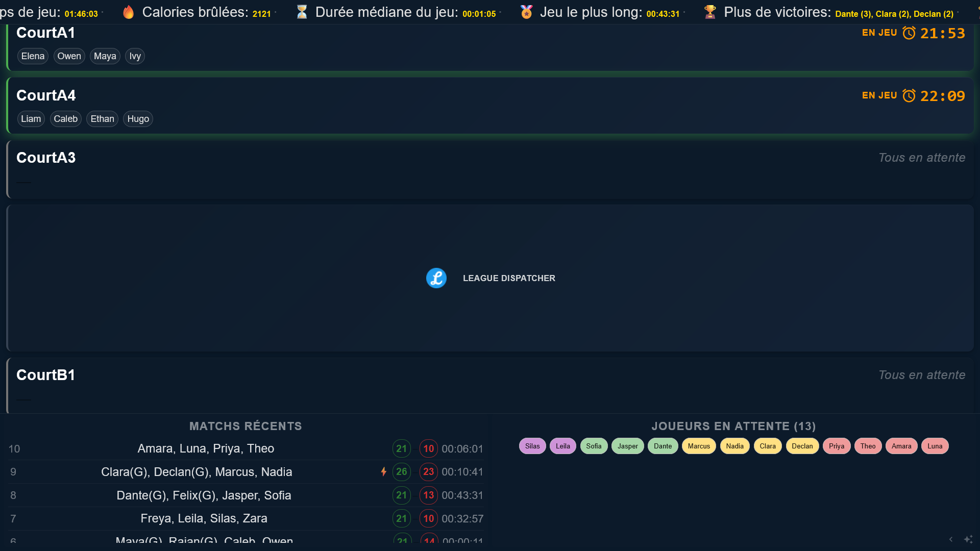The image size is (980, 551).
Task: Click the alarm clock icon on CourtA1
Action: coord(909,33)
